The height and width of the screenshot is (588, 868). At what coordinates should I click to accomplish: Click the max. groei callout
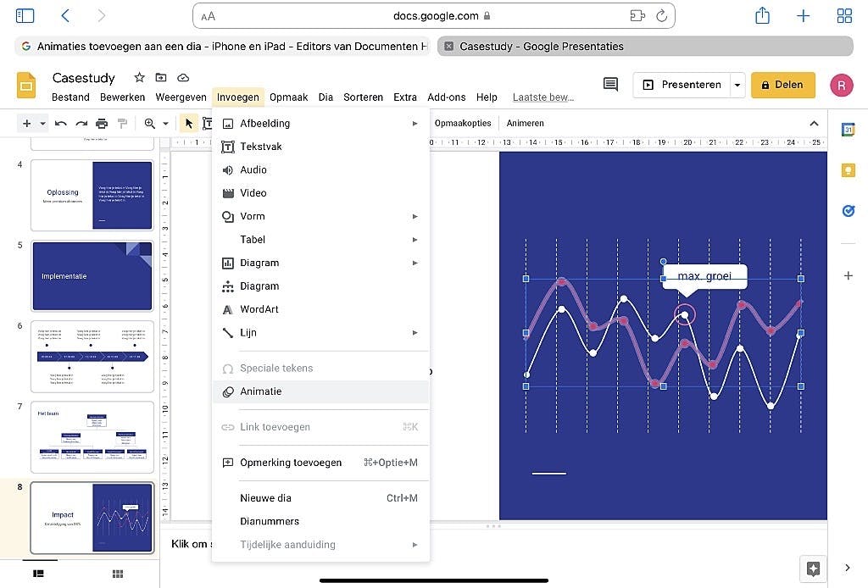[x=704, y=276]
